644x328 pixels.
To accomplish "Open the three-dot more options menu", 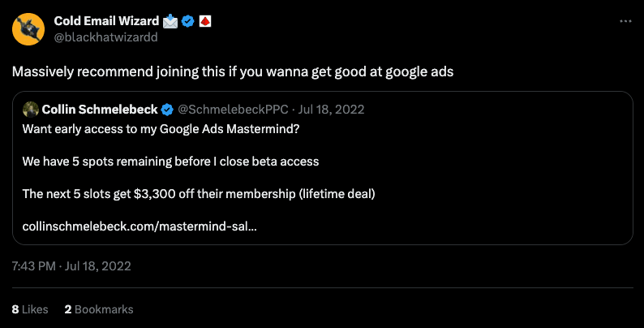I will tap(624, 20).
